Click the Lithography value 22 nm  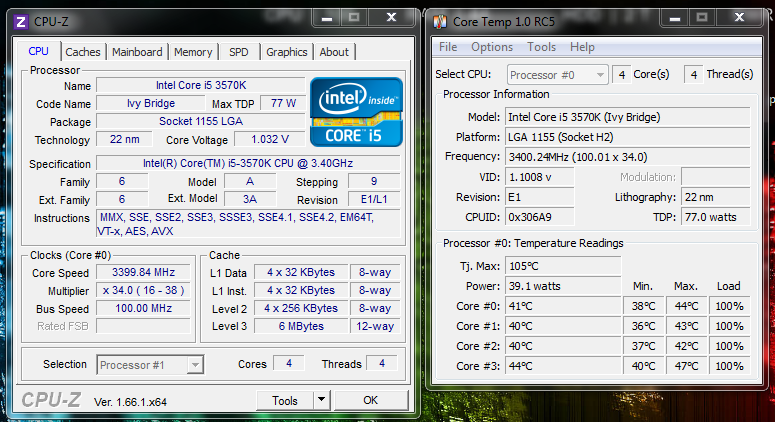(716, 197)
